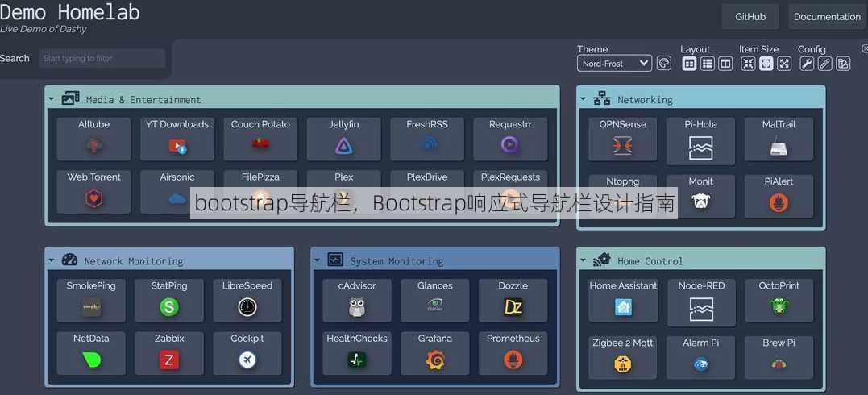Launch the YT Downloads tile
This screenshot has height=395, width=868.
click(177, 139)
